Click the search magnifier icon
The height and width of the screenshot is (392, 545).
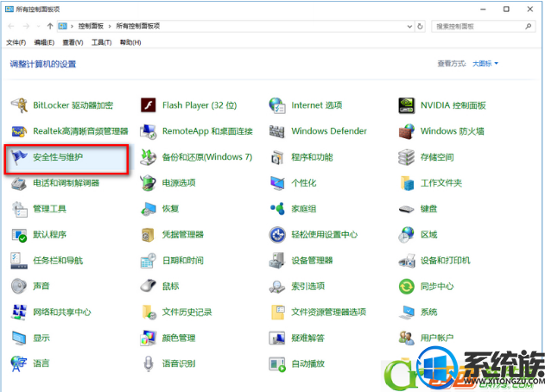pos(528,27)
